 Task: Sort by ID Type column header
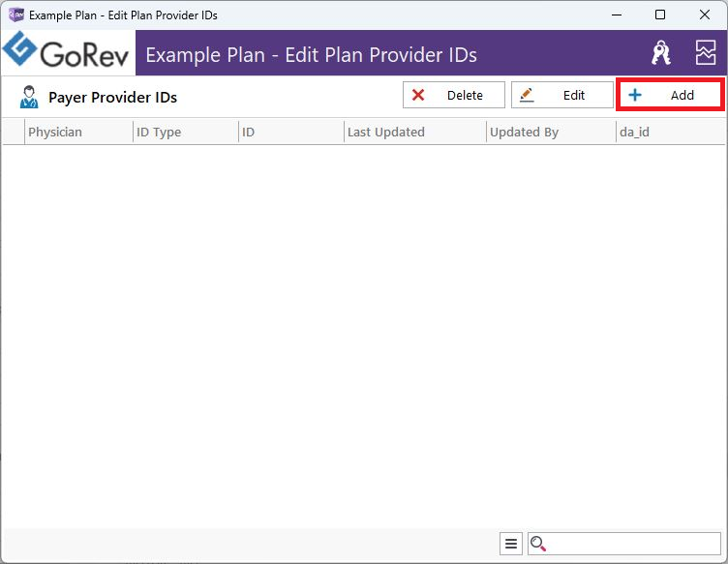(185, 133)
